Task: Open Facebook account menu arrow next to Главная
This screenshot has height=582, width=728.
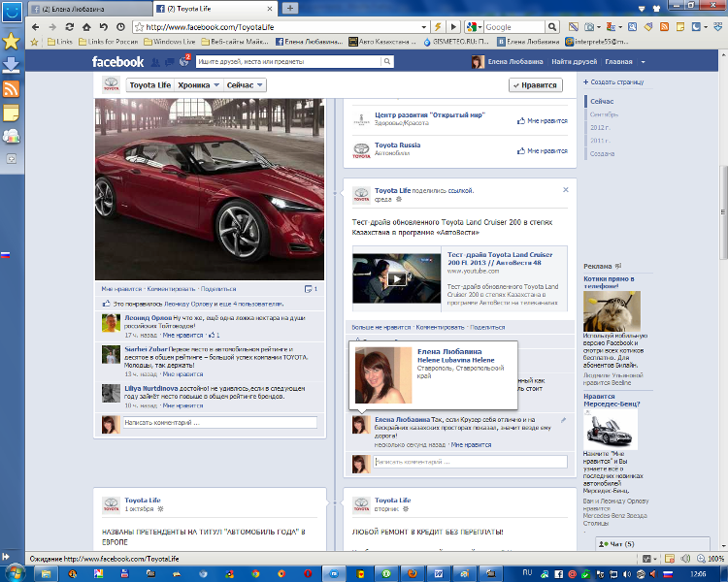Action: pyautogui.click(x=643, y=62)
